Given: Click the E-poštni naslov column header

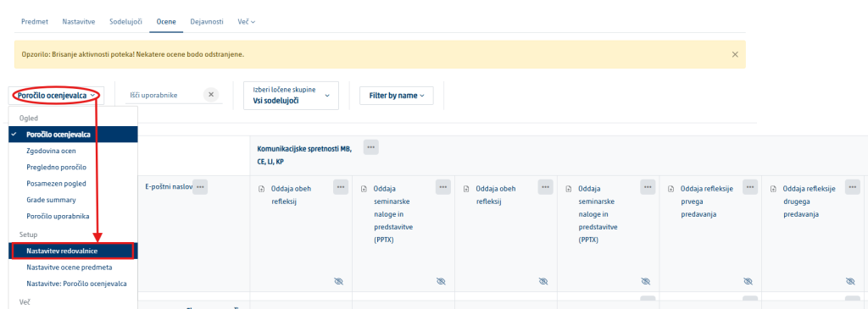Looking at the screenshot, I should (x=169, y=187).
